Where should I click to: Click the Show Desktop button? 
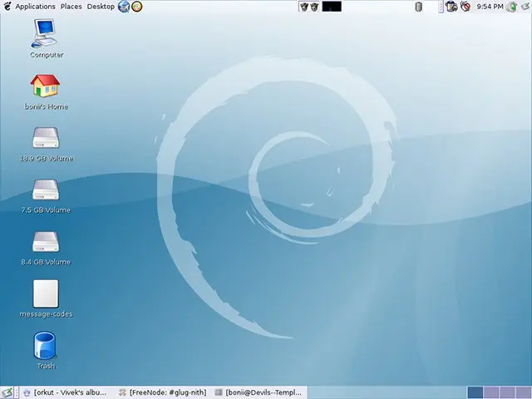pos(7,392)
